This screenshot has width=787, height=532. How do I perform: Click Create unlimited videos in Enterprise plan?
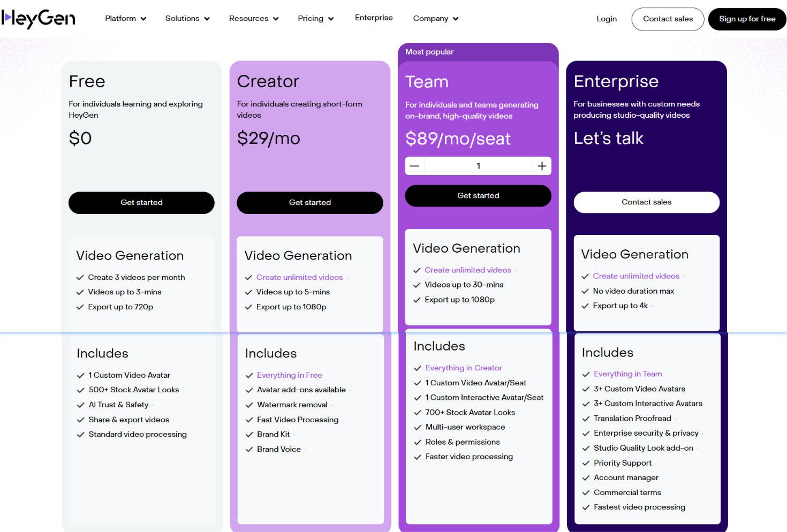click(x=636, y=276)
